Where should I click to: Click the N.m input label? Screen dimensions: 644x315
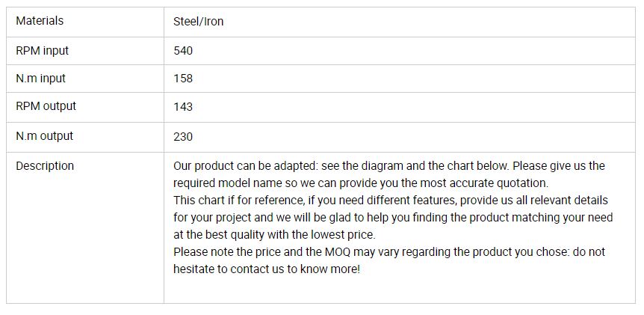click(40, 79)
